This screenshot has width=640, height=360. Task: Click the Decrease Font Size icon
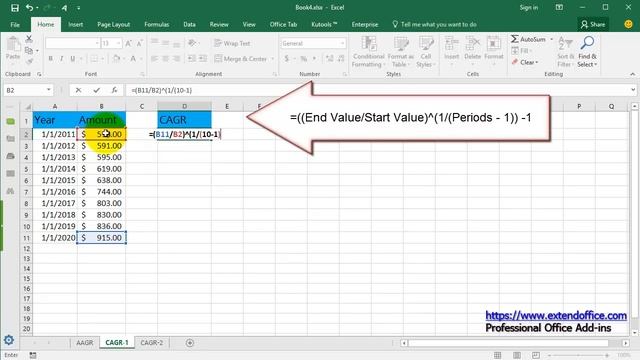pos(140,43)
